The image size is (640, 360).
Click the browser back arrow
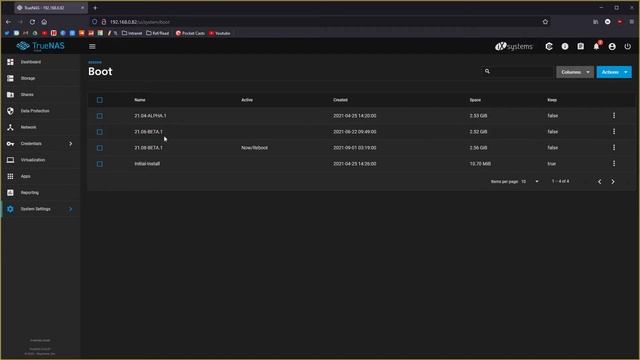pyautogui.click(x=9, y=22)
